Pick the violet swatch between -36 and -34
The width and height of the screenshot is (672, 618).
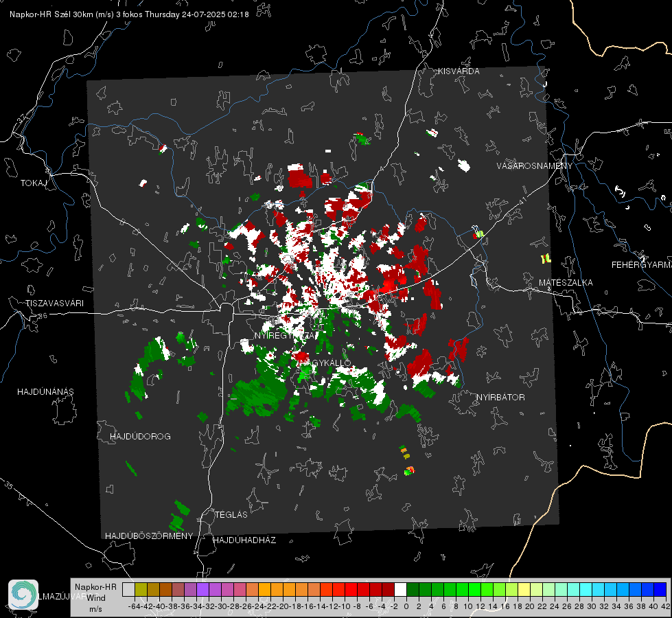pos(190,589)
